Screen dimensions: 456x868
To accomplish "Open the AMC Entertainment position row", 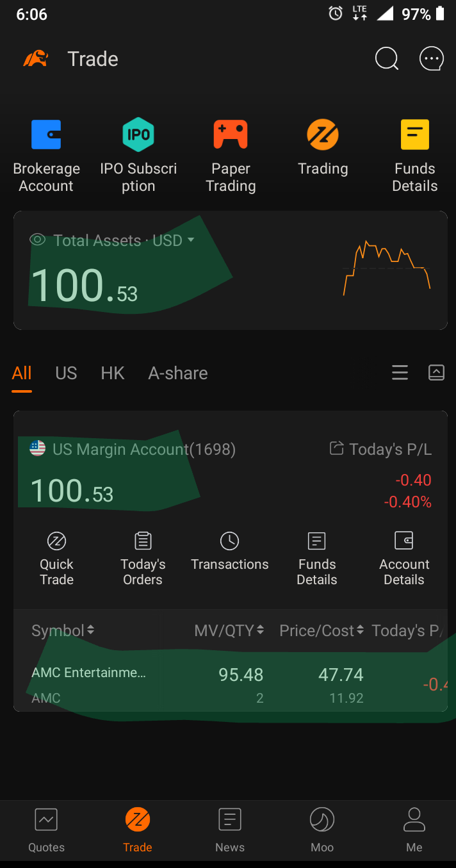I will pyautogui.click(x=192, y=685).
